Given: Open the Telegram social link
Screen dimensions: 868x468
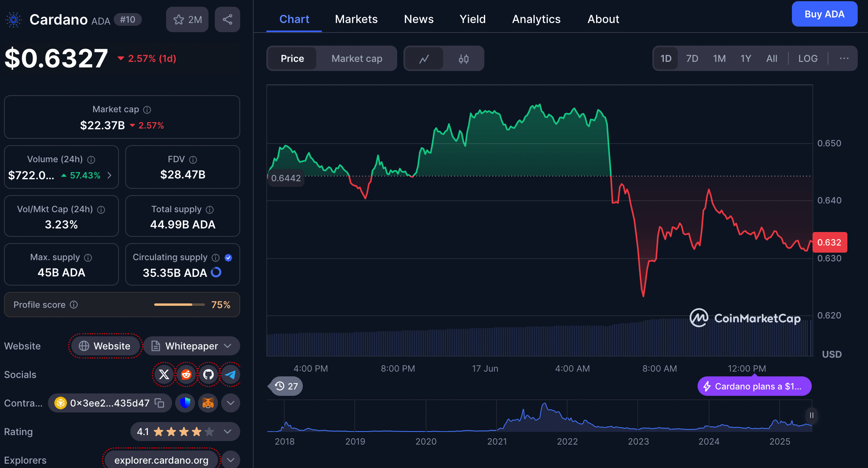Looking at the screenshot, I should point(230,374).
